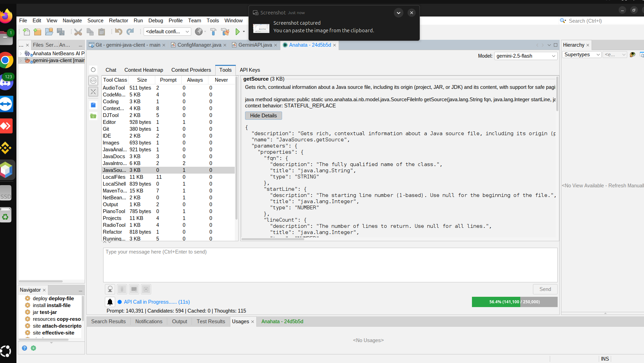Image resolution: width=644 pixels, height=363 pixels.
Task: Click the New Project toolbar icon
Action: click(38, 32)
